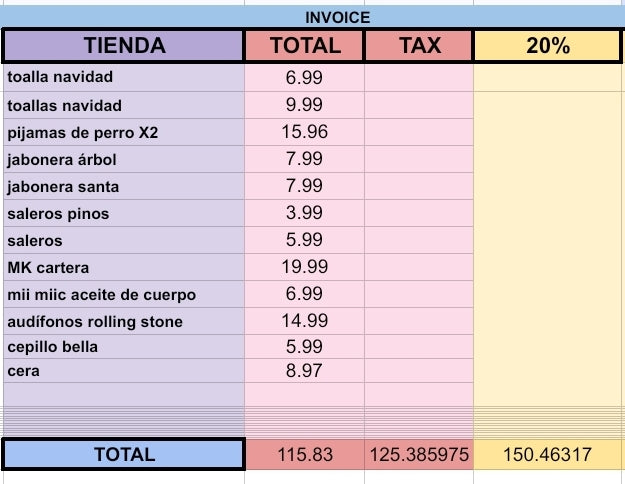Select the "MK cartera" cell
The width and height of the screenshot is (625, 484).
[x=124, y=267]
